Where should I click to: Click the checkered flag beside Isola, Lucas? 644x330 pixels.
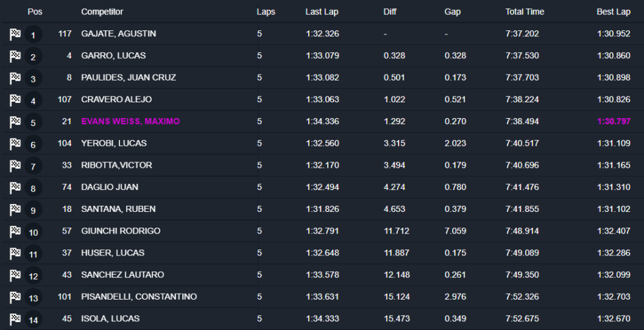(x=15, y=319)
